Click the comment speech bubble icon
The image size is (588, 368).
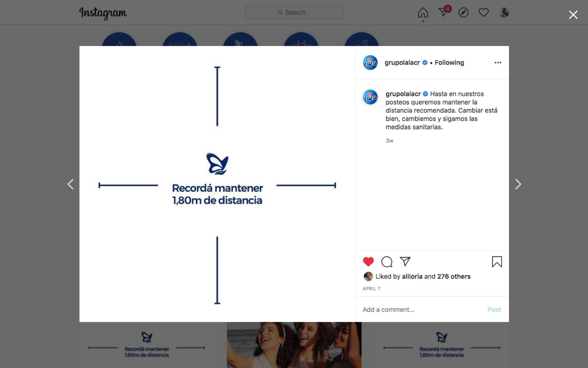tap(387, 261)
